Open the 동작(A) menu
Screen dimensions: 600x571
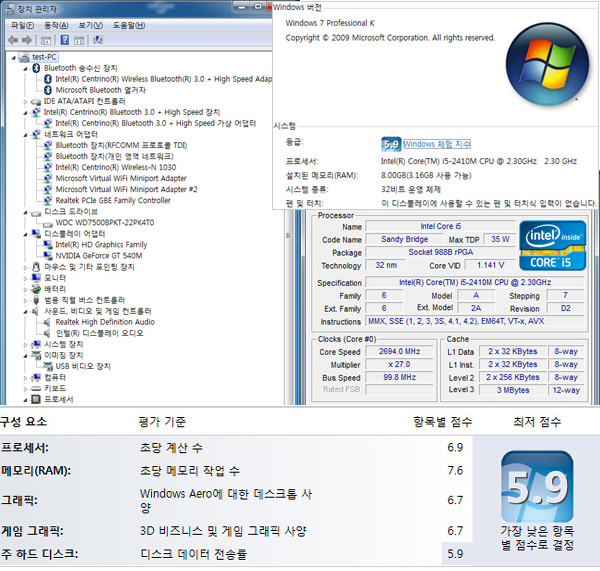pyautogui.click(x=56, y=26)
